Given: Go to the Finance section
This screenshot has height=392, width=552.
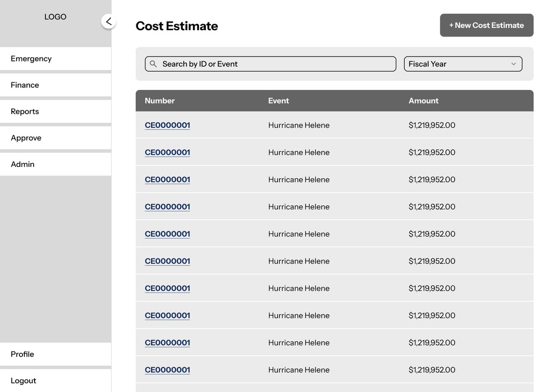Looking at the screenshot, I should click(56, 85).
